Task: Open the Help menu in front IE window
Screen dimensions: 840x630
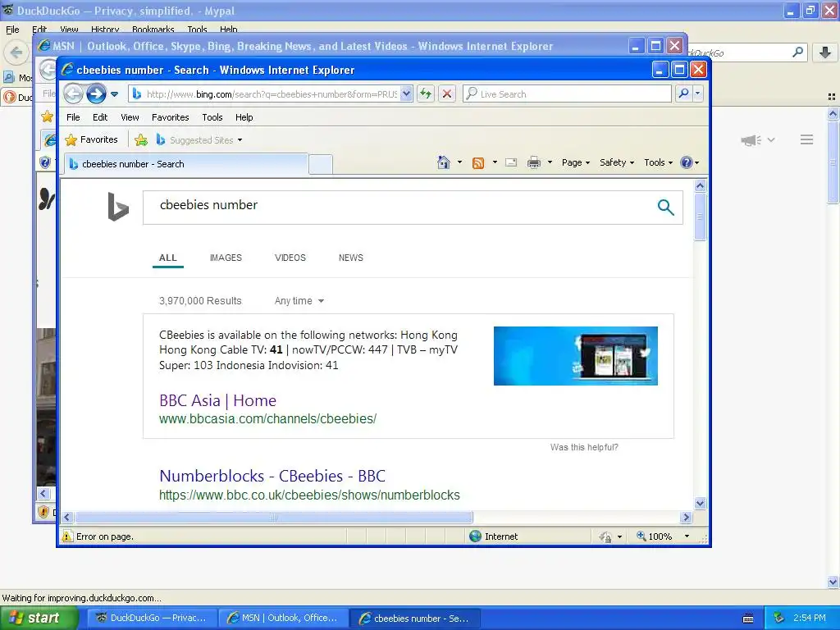Action: [x=244, y=117]
